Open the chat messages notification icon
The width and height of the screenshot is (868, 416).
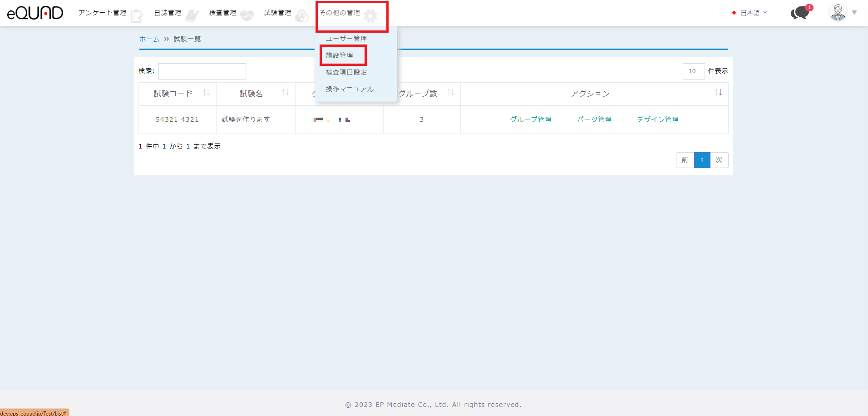click(x=800, y=13)
